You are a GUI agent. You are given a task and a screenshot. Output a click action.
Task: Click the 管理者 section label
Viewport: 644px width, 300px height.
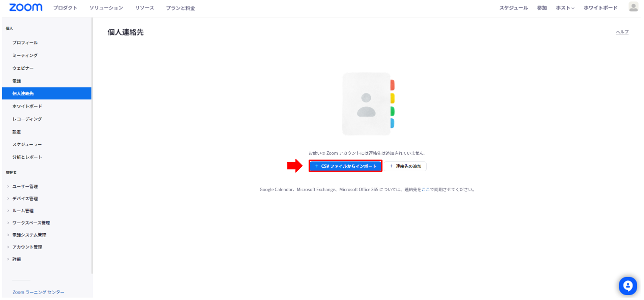(11, 172)
